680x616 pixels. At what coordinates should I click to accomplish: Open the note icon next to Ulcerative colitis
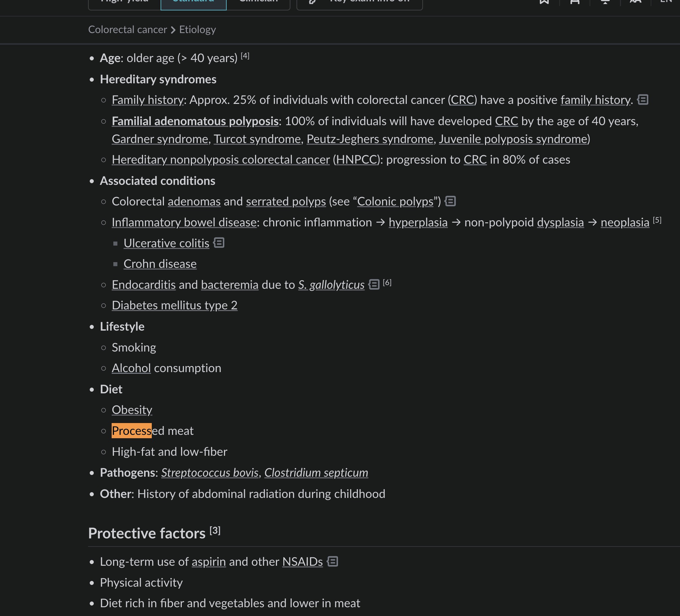(219, 243)
